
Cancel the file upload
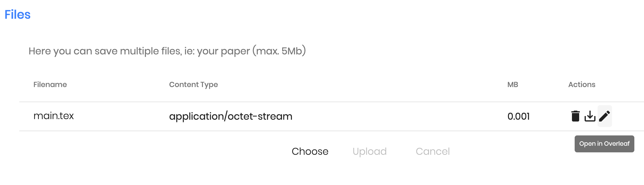(433, 151)
